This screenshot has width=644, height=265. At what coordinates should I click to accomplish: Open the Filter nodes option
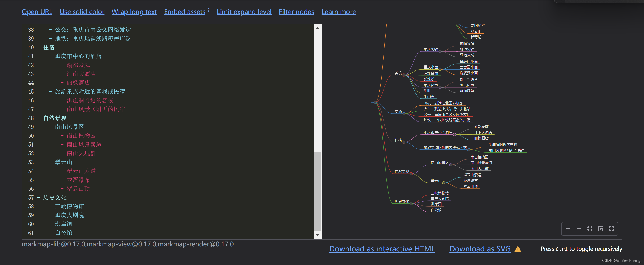click(296, 12)
